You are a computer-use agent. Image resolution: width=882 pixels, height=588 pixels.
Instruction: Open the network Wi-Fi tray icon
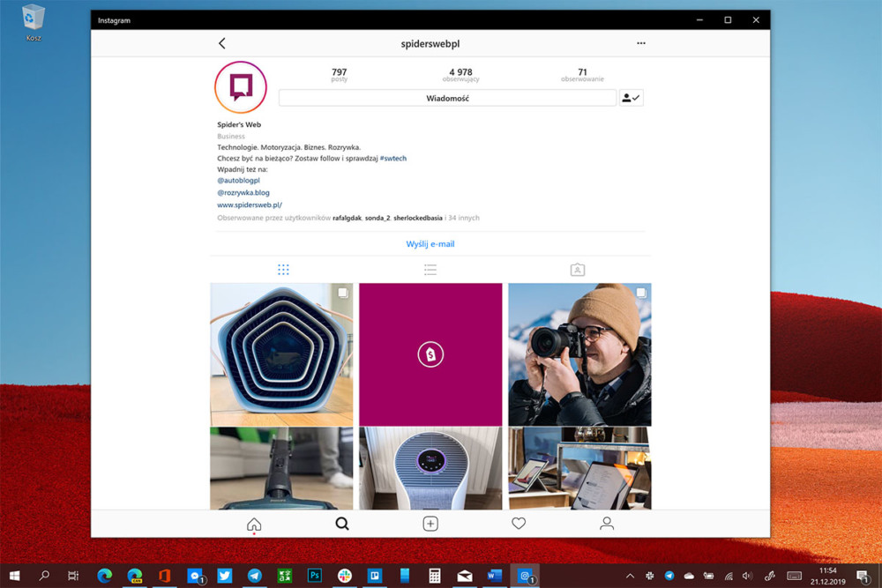point(729,576)
